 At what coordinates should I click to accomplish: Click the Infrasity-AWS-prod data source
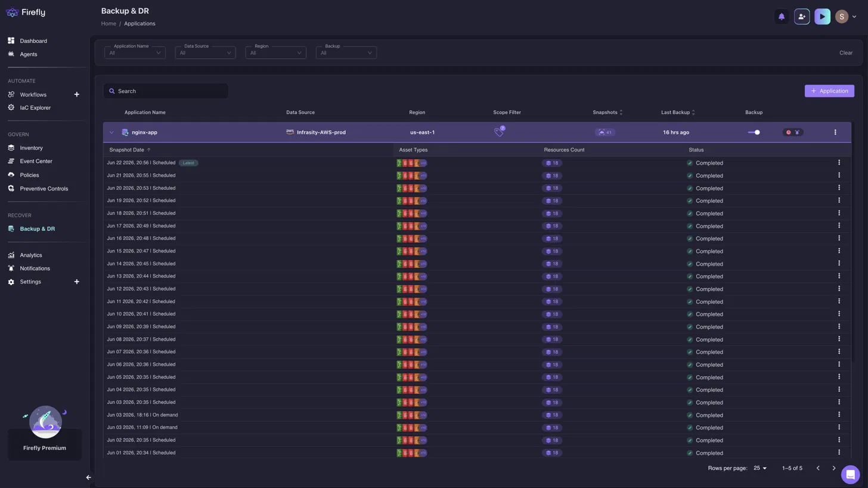(x=316, y=132)
